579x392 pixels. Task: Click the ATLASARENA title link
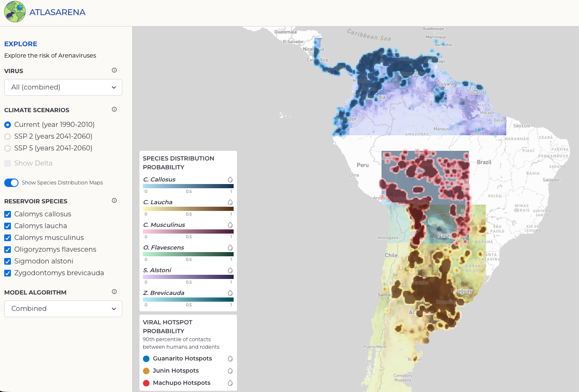point(58,12)
